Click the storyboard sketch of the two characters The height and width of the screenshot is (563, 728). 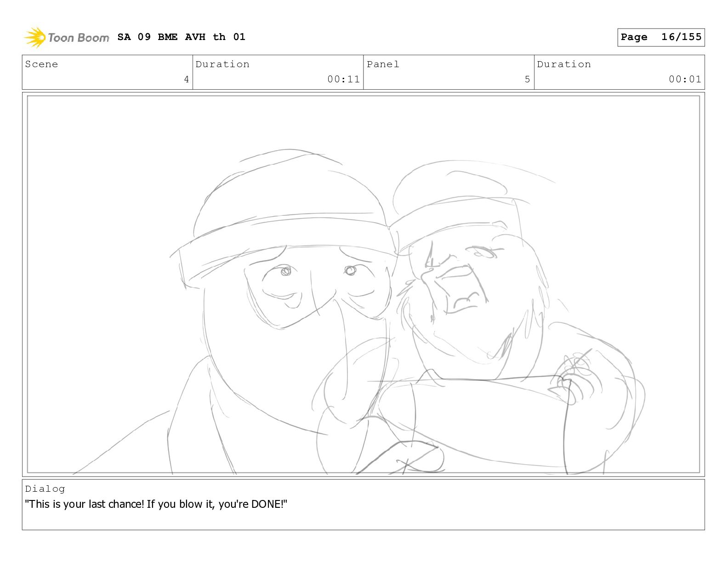(363, 284)
